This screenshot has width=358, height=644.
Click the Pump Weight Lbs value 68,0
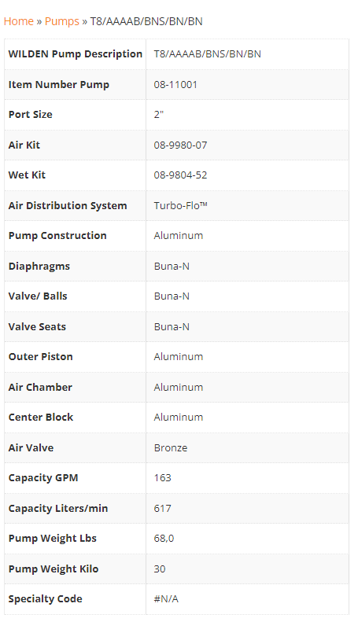(164, 539)
